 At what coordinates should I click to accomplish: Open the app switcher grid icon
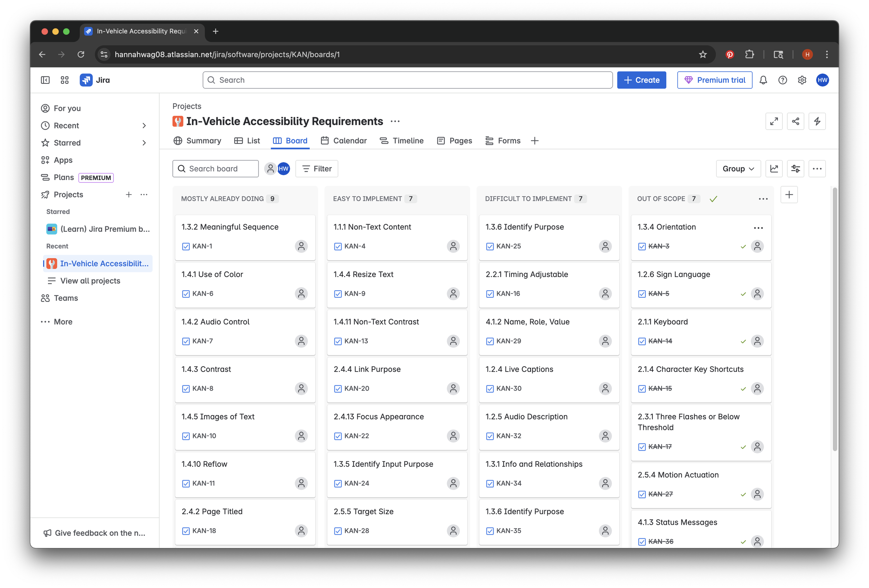click(64, 80)
